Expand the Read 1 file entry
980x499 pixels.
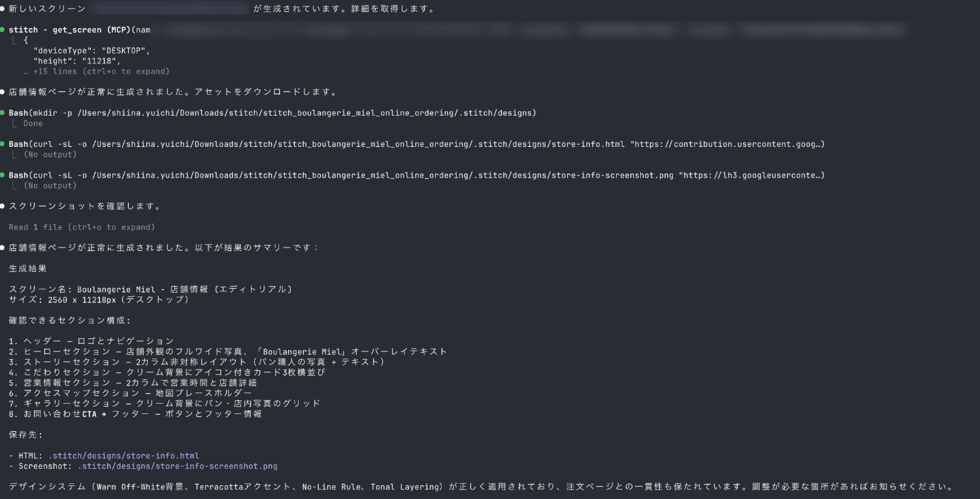82,227
